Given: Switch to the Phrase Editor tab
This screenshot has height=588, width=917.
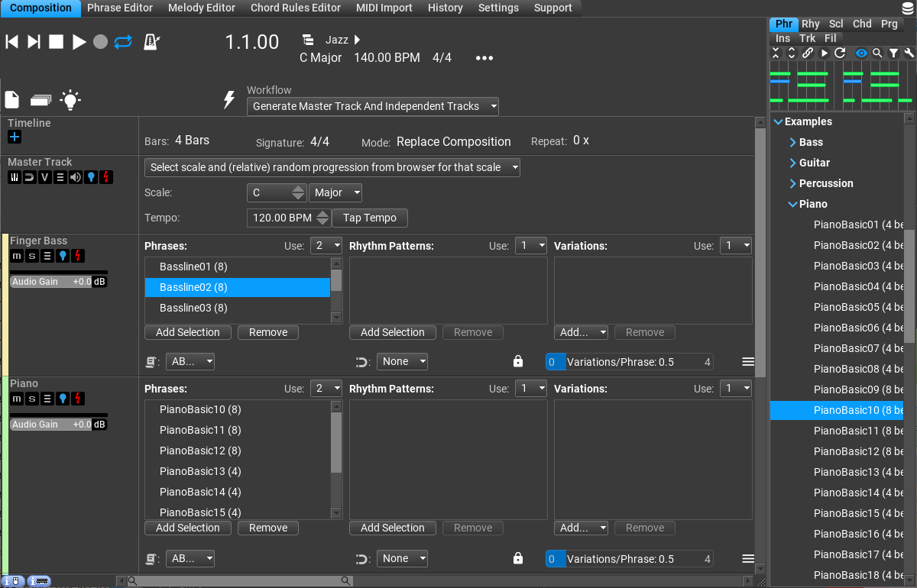Looking at the screenshot, I should click(119, 8).
